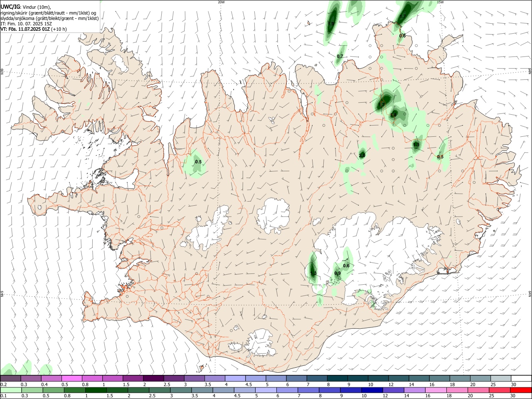Pick the pale grey 25 swatch, upper legend row
The height and width of the screenshot is (399, 532).
500,378
